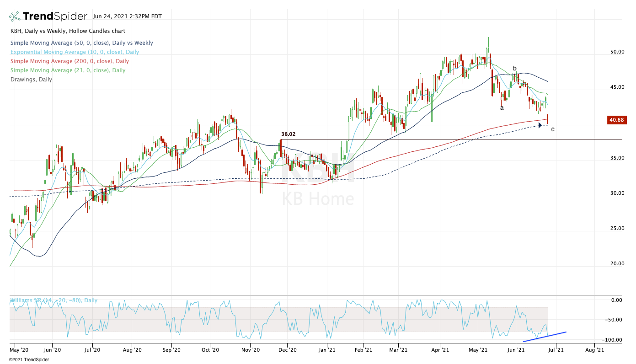This screenshot has height=364, width=636.
Task: Click the 25.00 price axis label
Action: click(618, 228)
